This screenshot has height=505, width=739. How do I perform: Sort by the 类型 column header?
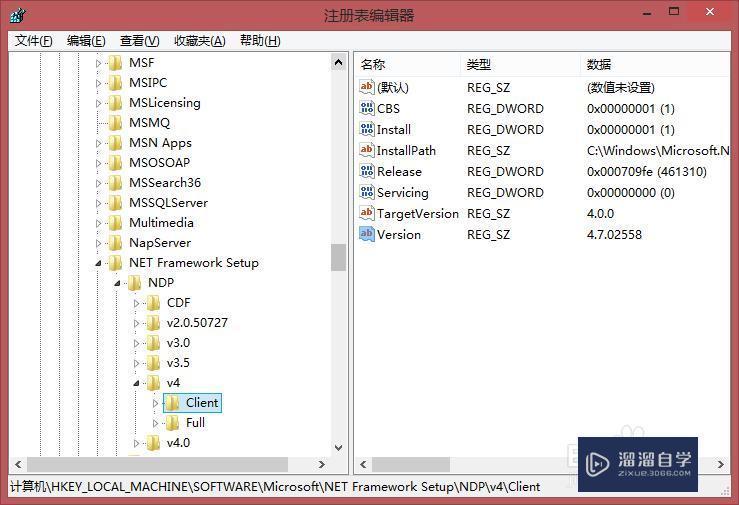[x=520, y=65]
